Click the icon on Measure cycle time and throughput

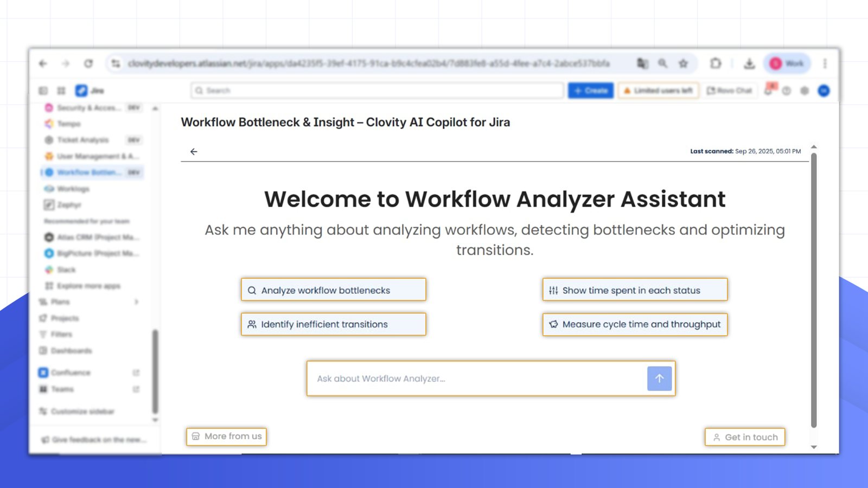point(553,324)
